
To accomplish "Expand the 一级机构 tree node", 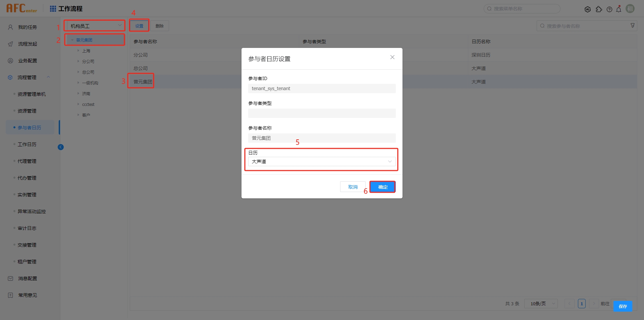I will click(78, 83).
